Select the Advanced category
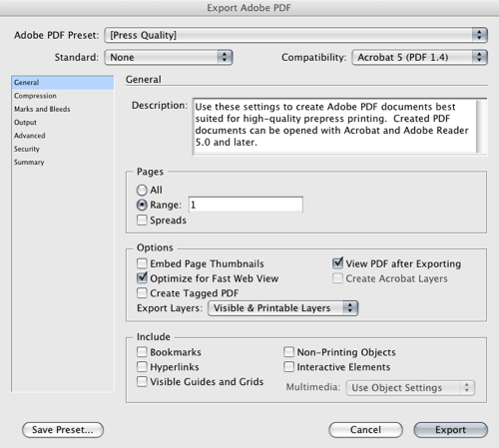This screenshot has width=499, height=448. click(63, 136)
